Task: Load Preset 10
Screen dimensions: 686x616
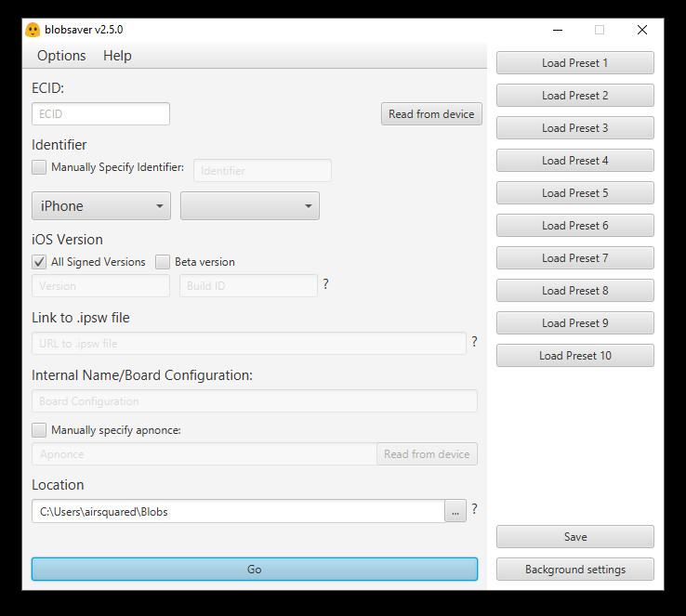Action: [x=575, y=356]
